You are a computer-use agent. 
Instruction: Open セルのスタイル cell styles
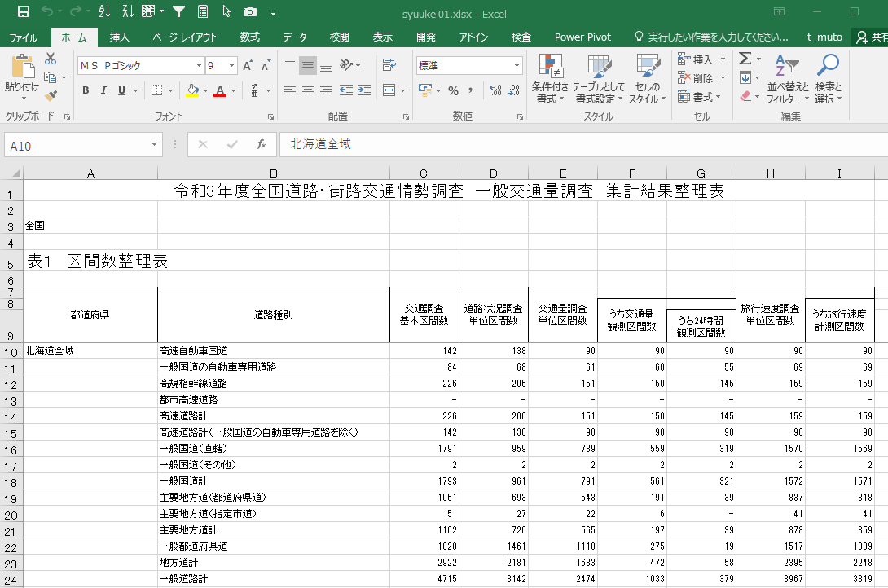pos(647,79)
